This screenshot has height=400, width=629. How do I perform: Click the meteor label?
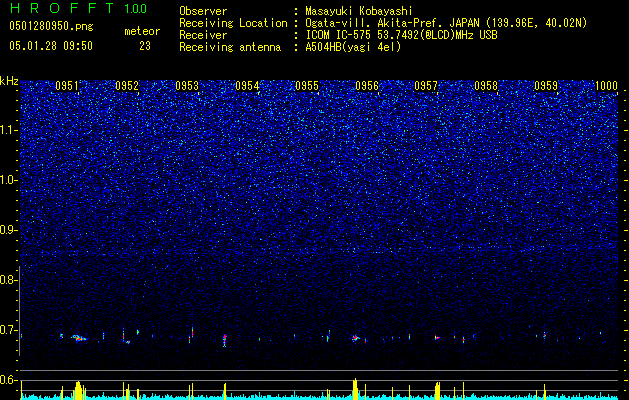[142, 31]
